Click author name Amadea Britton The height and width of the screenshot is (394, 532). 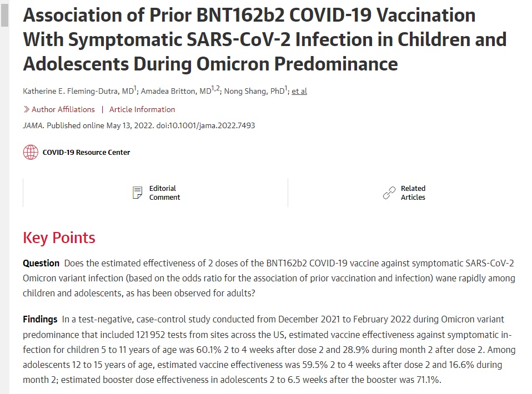click(174, 92)
